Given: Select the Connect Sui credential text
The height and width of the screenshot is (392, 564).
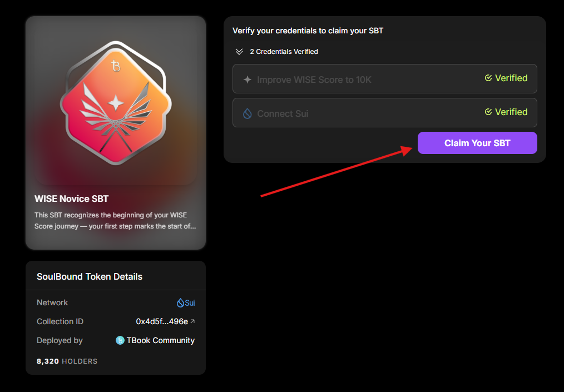Looking at the screenshot, I should coord(283,113).
